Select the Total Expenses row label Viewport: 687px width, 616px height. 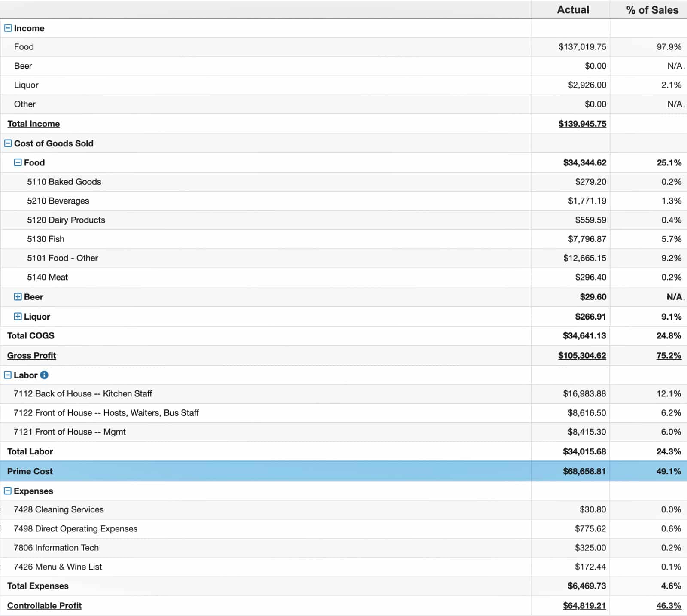(x=38, y=586)
